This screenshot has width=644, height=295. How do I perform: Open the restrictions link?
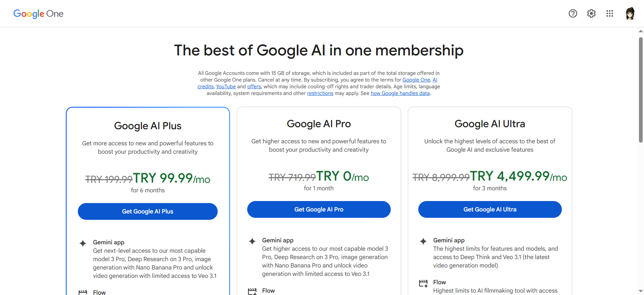(320, 93)
